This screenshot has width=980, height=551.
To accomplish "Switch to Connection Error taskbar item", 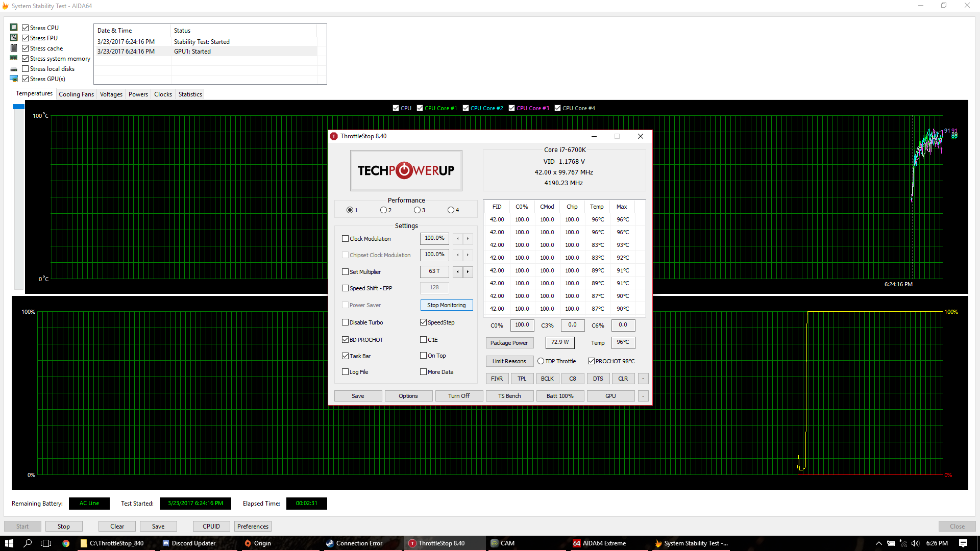I will [x=362, y=543].
